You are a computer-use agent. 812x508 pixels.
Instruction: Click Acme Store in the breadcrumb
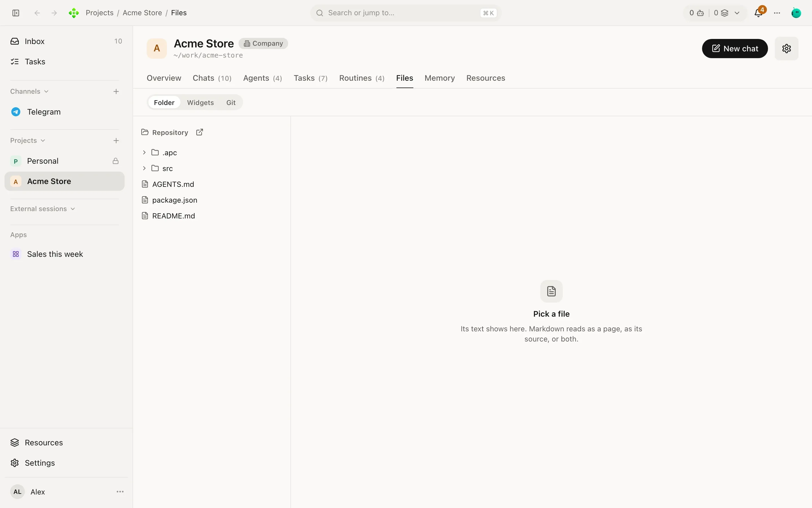click(142, 13)
